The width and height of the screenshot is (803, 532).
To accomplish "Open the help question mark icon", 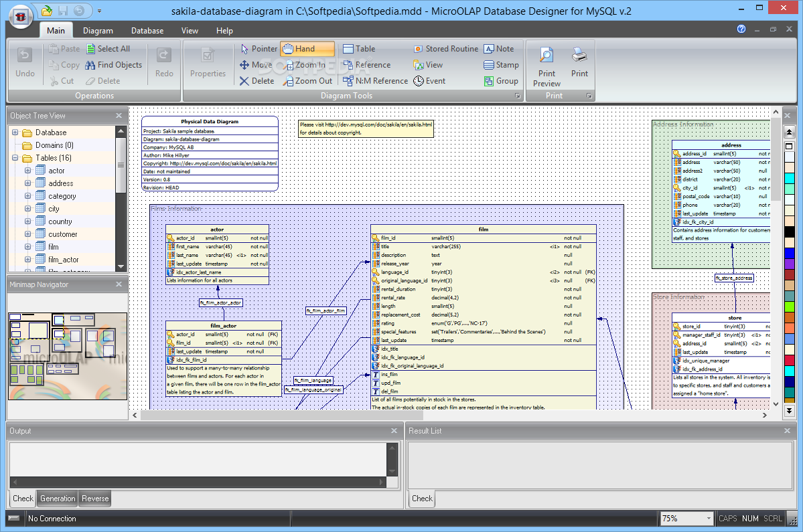I will click(741, 29).
